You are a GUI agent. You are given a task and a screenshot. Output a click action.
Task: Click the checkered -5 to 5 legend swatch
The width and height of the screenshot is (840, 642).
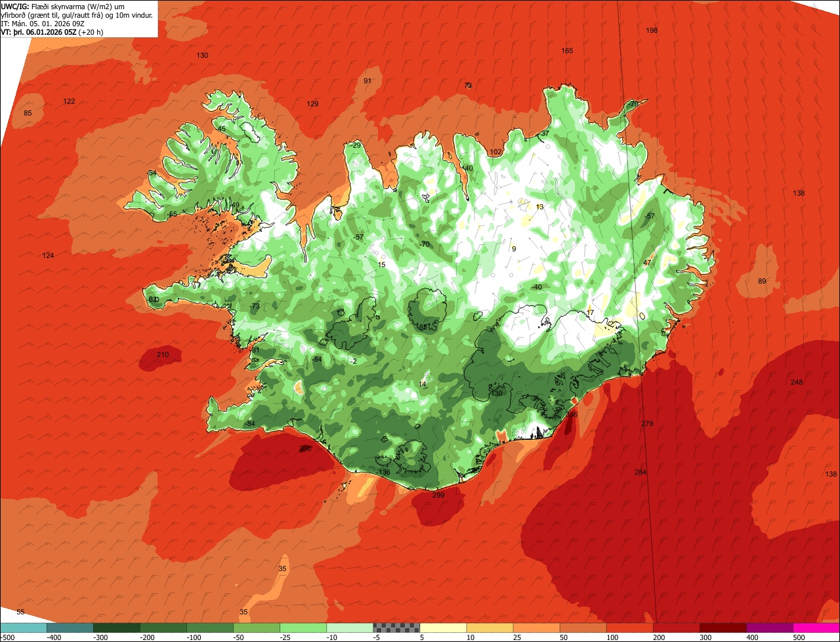tap(396, 627)
